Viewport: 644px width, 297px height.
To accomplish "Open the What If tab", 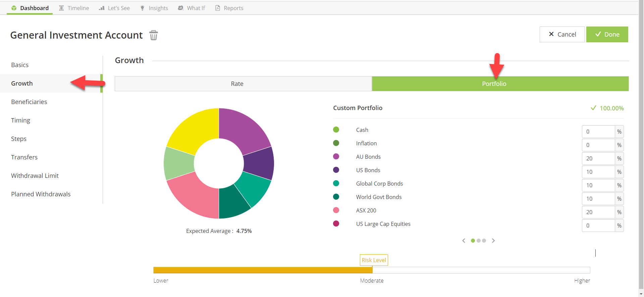I will 192,8.
